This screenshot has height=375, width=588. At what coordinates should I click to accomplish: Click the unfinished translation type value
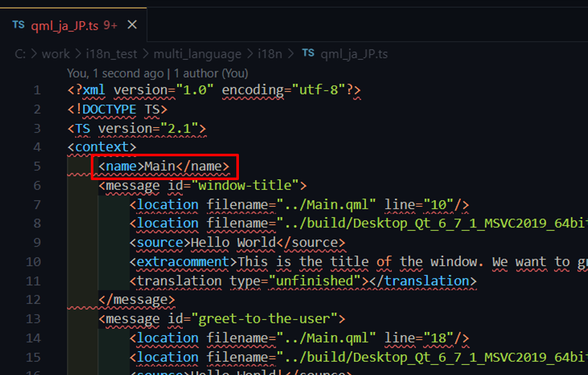pyautogui.click(x=315, y=281)
